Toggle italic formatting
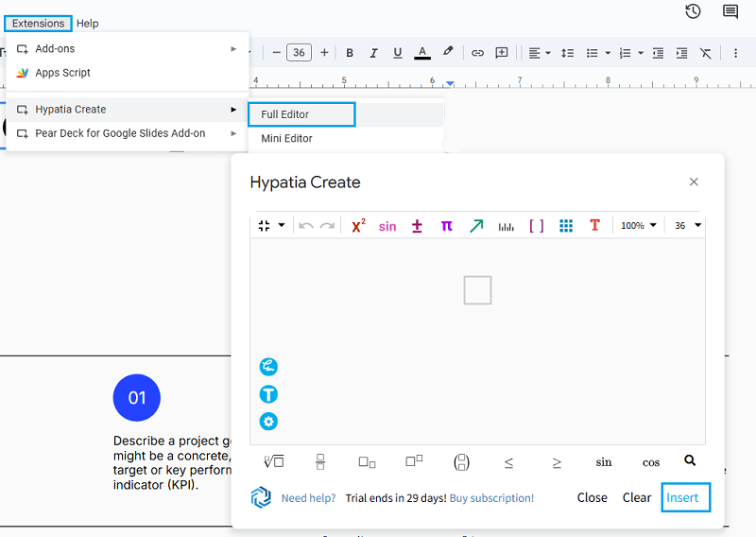The height and width of the screenshot is (537, 756). pyautogui.click(x=373, y=53)
